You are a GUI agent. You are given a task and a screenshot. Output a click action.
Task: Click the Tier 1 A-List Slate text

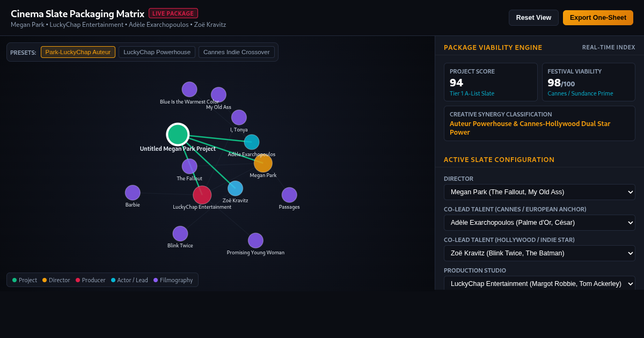pyautogui.click(x=472, y=93)
